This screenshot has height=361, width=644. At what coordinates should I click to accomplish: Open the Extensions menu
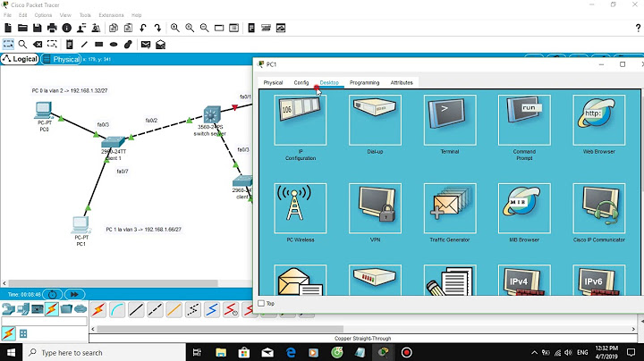(x=111, y=15)
